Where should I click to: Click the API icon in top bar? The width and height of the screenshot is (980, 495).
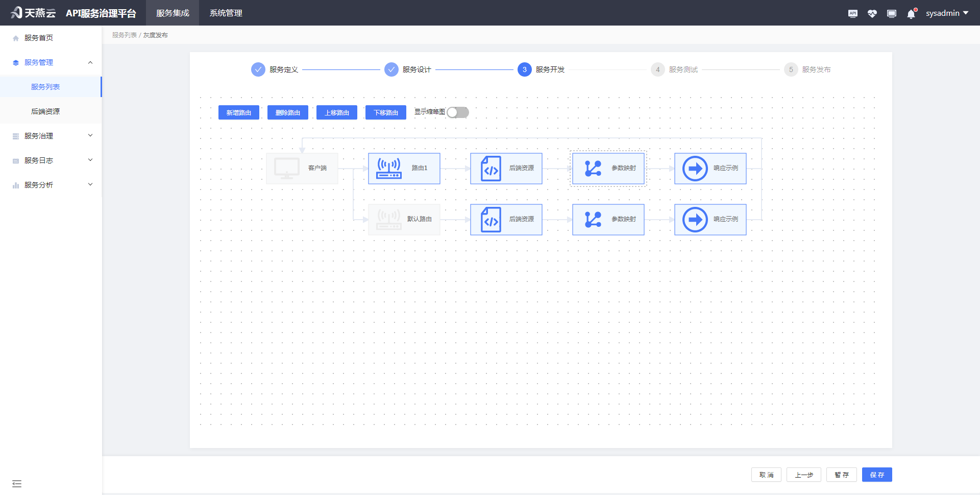(852, 13)
